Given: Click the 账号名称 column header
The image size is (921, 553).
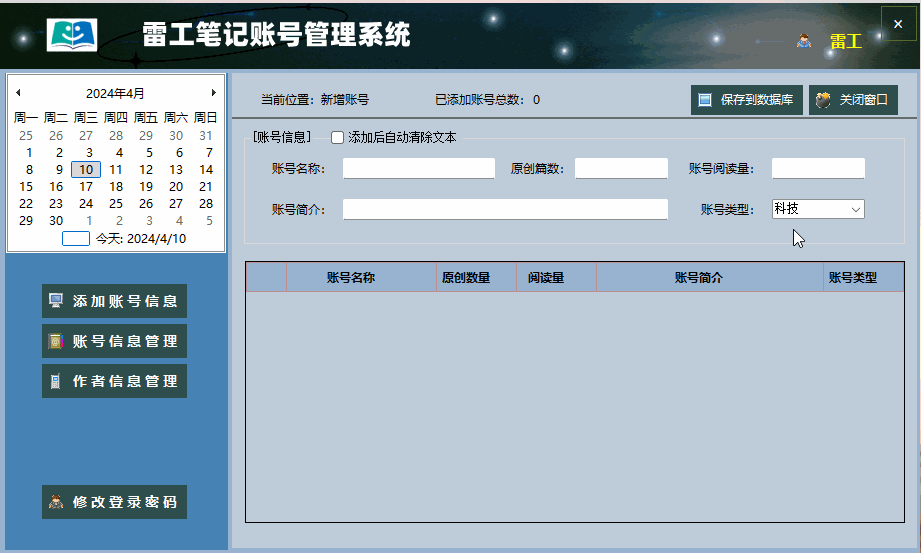Looking at the screenshot, I should (351, 277).
